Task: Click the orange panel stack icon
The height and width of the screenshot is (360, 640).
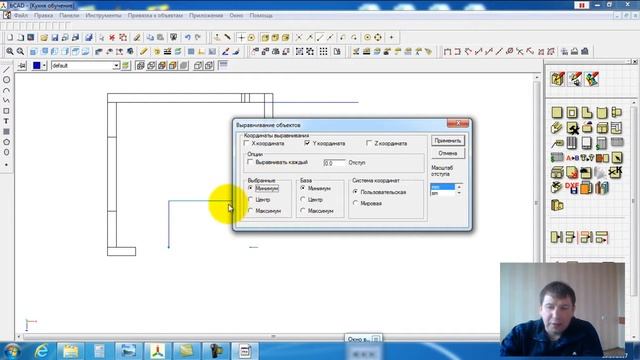Action: click(x=587, y=188)
